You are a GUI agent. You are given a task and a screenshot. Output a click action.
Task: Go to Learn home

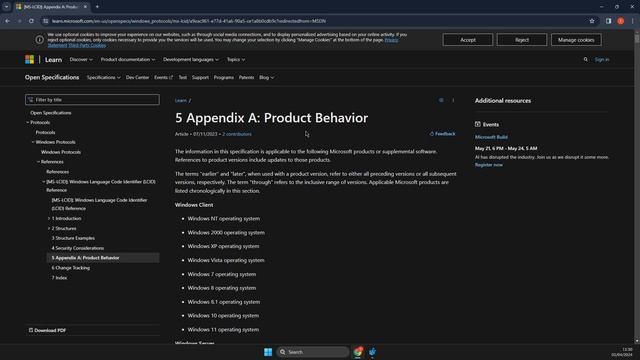point(53,60)
